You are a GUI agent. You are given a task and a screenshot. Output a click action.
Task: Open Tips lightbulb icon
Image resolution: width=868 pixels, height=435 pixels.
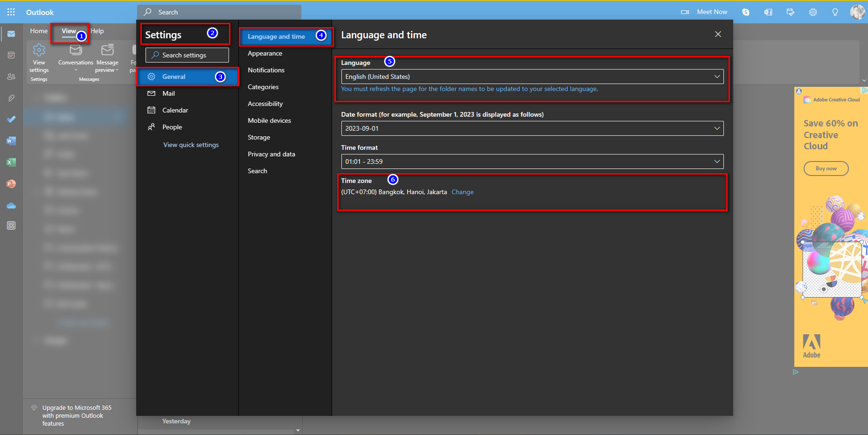point(835,12)
